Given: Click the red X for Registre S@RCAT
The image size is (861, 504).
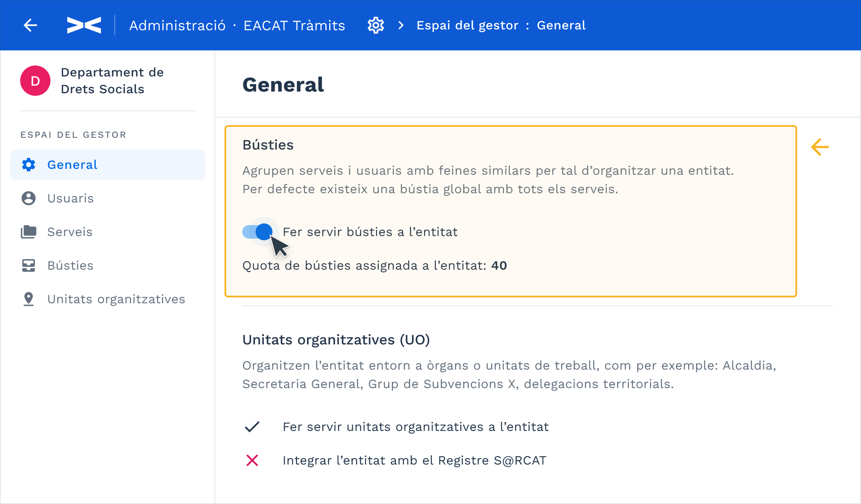Looking at the screenshot, I should click(x=252, y=460).
